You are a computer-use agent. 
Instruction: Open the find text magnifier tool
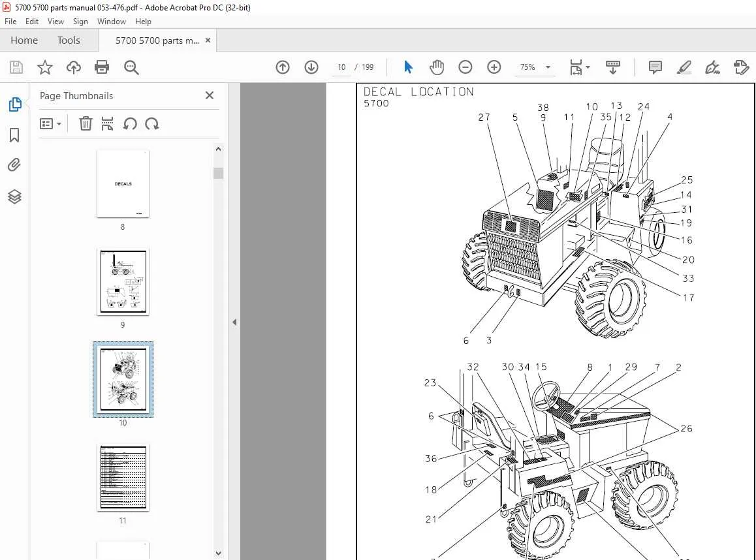coord(131,67)
